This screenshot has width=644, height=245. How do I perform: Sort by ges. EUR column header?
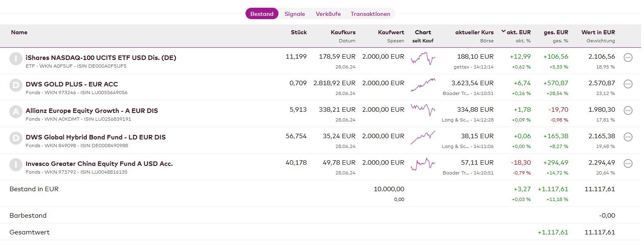(556, 32)
